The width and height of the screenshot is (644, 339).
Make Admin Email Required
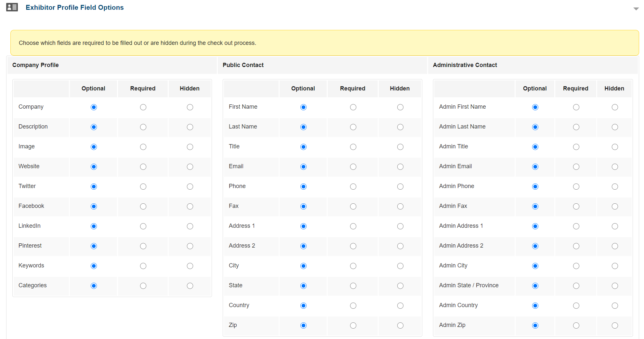pos(576,167)
